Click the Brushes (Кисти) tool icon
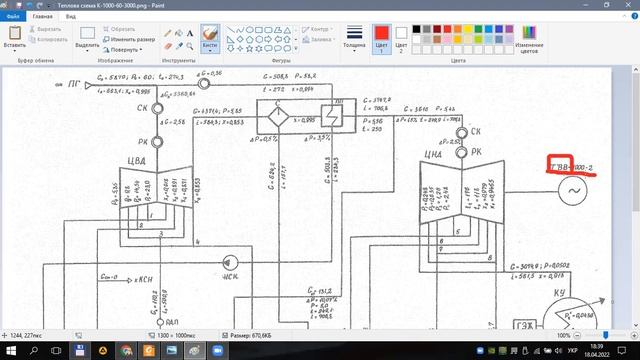The height and width of the screenshot is (360, 640). pyautogui.click(x=210, y=34)
